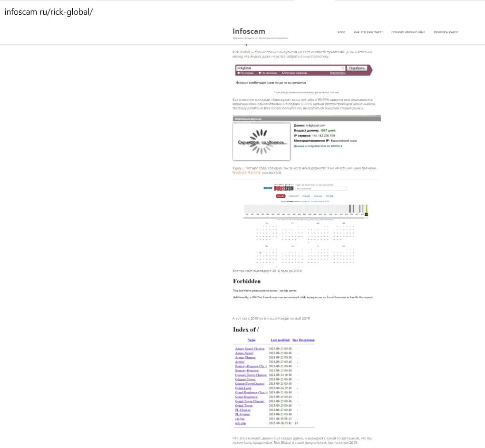Open the PL-System directory link
The width and height of the screenshot is (485, 448).
coord(242,414)
